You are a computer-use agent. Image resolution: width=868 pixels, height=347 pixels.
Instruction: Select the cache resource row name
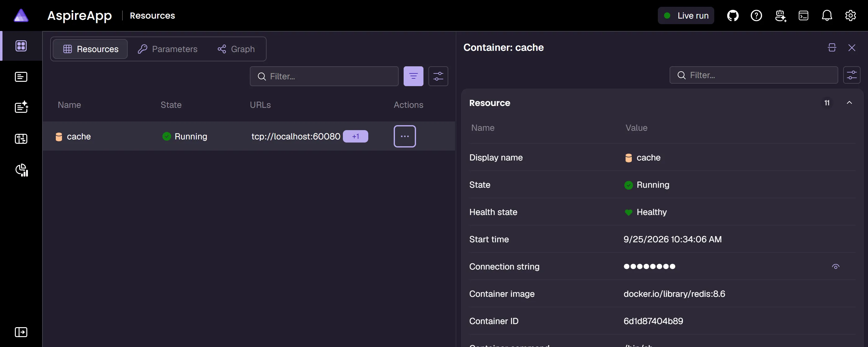pos(78,136)
